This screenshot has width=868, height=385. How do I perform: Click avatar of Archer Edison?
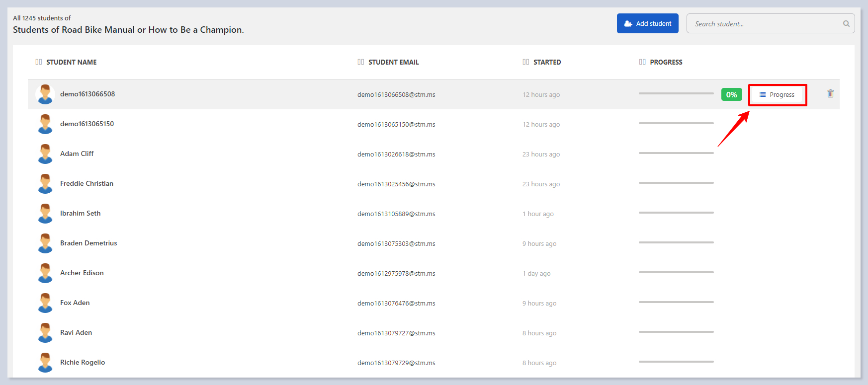tap(45, 273)
